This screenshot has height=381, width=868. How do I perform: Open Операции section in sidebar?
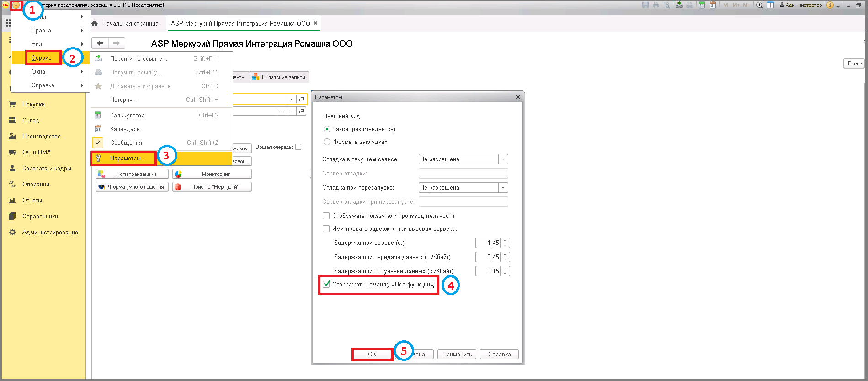tap(36, 184)
